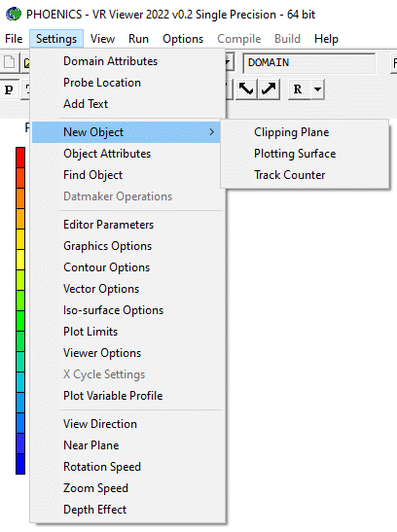Click the DOMAIN object name field
This screenshot has height=532, width=397.
click(x=309, y=63)
